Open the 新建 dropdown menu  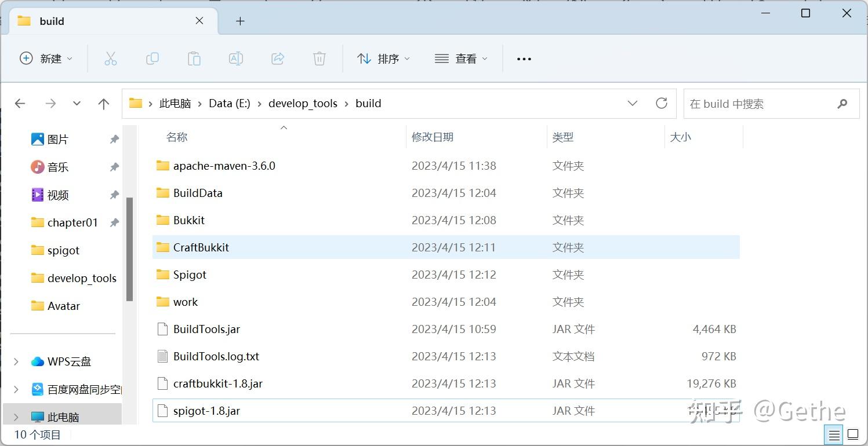click(46, 58)
